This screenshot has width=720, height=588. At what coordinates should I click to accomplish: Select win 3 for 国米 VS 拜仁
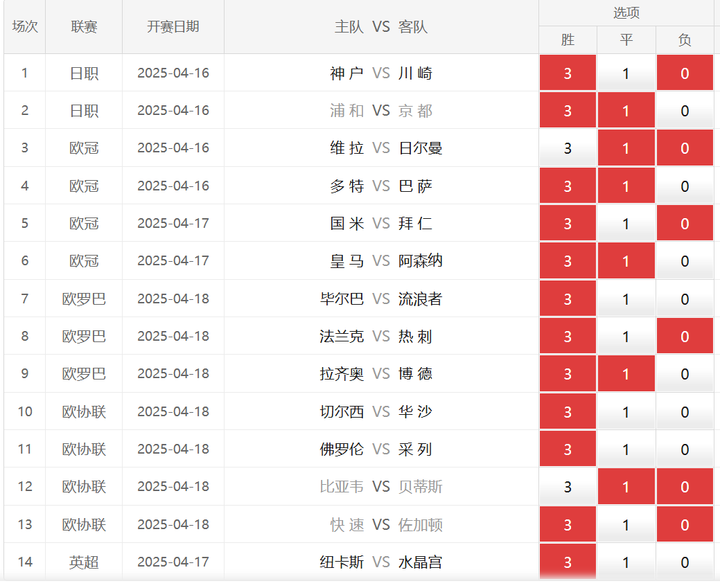click(568, 223)
